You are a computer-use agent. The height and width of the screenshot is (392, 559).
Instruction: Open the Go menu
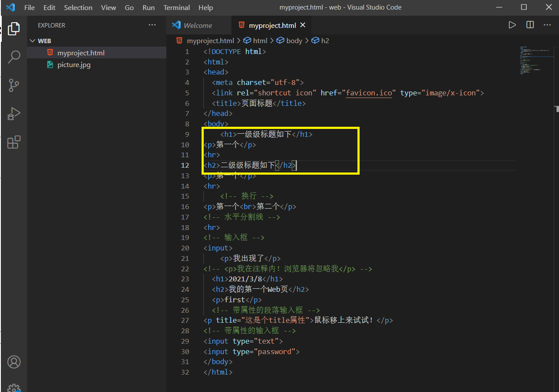pos(129,7)
